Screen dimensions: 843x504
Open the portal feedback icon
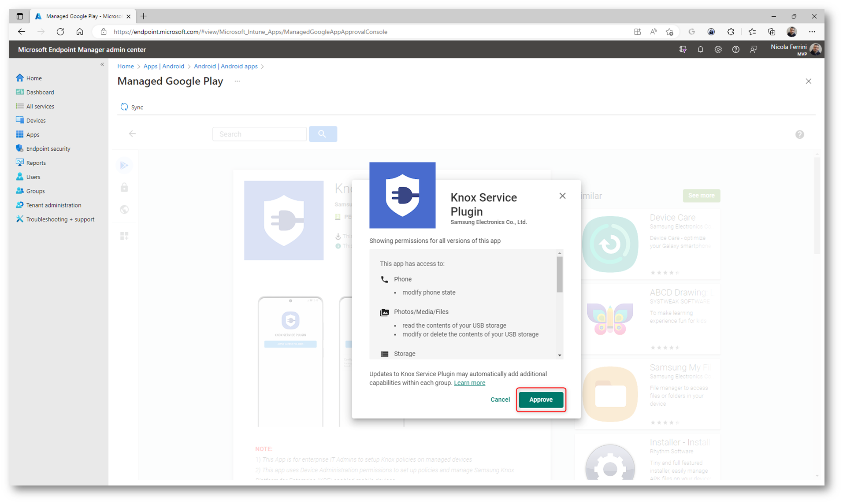coord(753,49)
